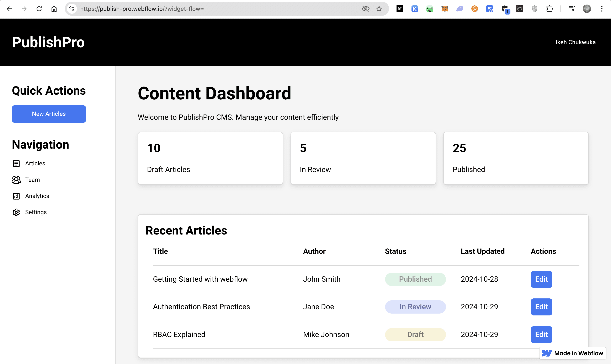Viewport: 611px width, 364px height.
Task: Open the browser profile avatar
Action: [x=587, y=9]
